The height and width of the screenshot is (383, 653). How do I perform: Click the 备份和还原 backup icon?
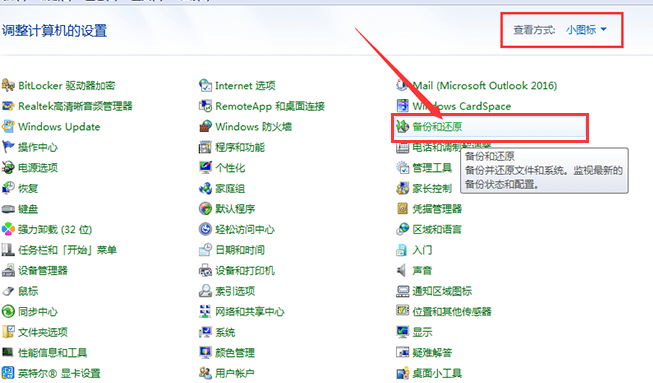pyautogui.click(x=402, y=127)
